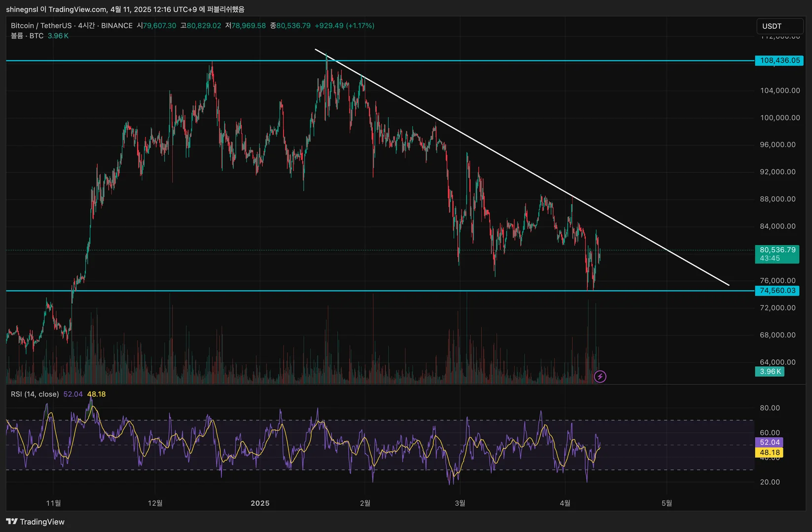This screenshot has width=812, height=532.
Task: Click the 43:45 candle countdown timer
Action: click(x=770, y=259)
